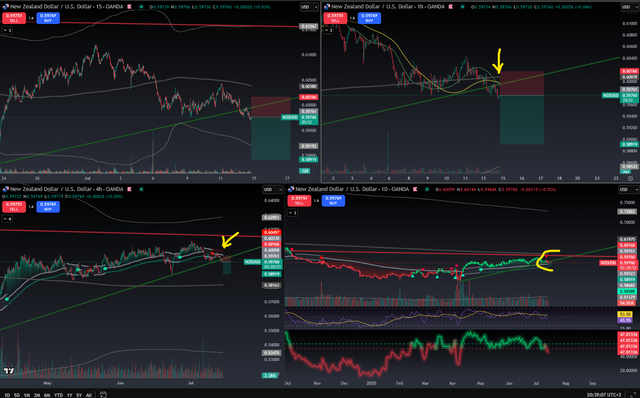Click the 15-minute chart symbol title
Screen dimensions: 640x398
67,7
